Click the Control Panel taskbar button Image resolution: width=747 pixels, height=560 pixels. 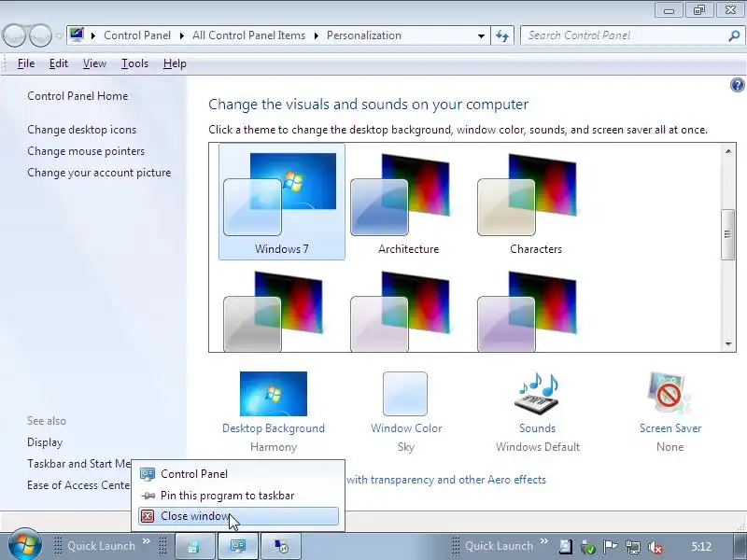(238, 546)
